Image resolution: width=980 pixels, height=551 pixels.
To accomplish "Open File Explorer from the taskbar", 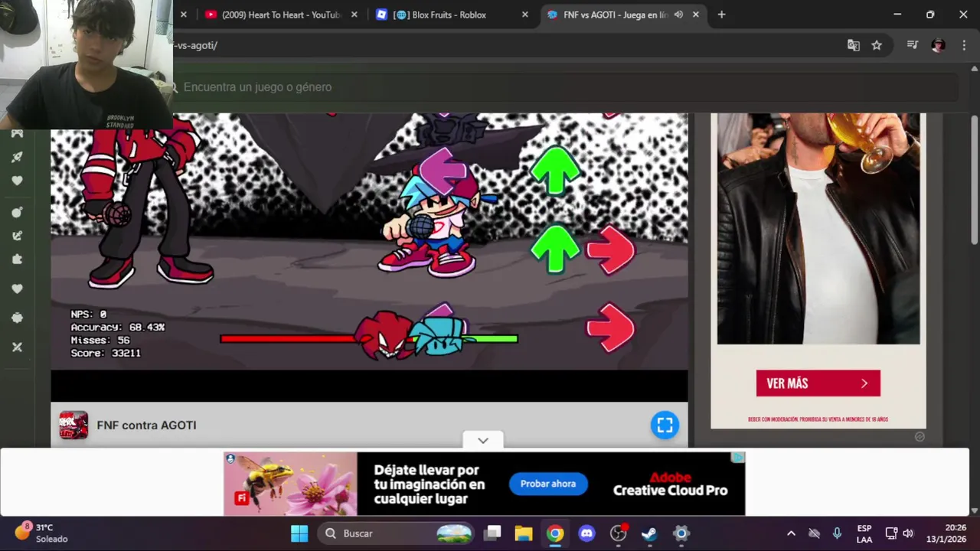I will click(524, 533).
